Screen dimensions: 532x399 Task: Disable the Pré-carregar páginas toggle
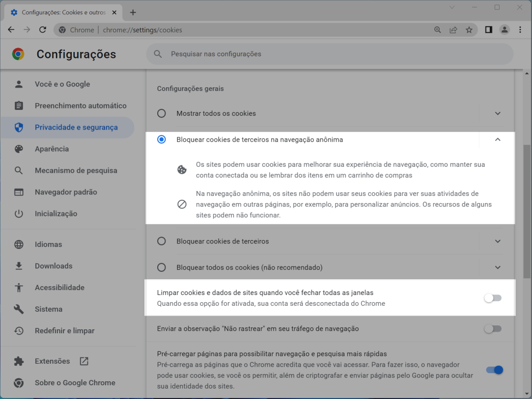coord(494,370)
